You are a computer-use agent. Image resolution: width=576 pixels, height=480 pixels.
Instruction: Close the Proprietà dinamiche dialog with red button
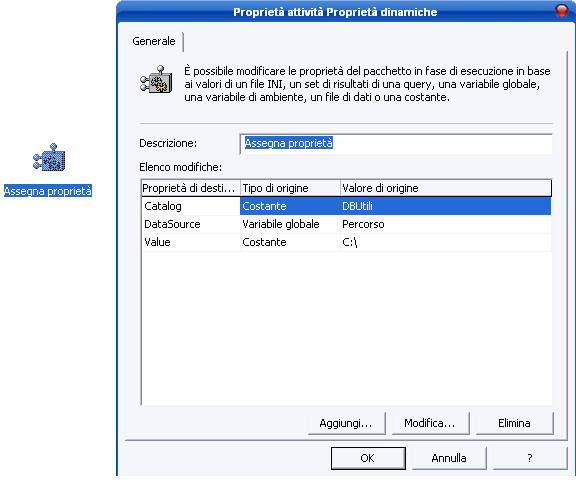pos(562,11)
